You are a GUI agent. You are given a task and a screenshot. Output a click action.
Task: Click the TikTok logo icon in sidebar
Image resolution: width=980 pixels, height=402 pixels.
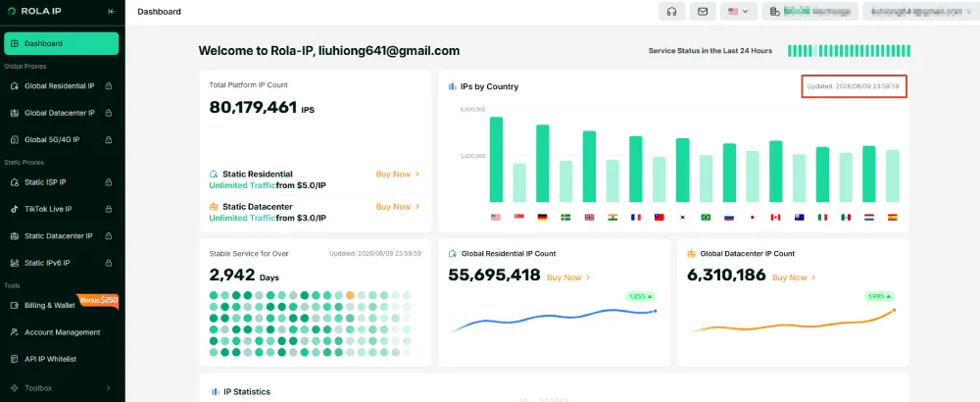tap(15, 209)
